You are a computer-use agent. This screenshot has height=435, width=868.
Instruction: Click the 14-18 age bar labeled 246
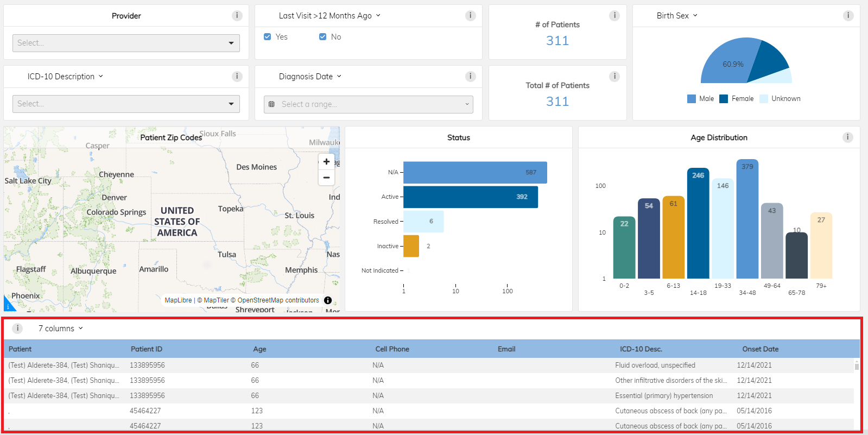[698, 223]
